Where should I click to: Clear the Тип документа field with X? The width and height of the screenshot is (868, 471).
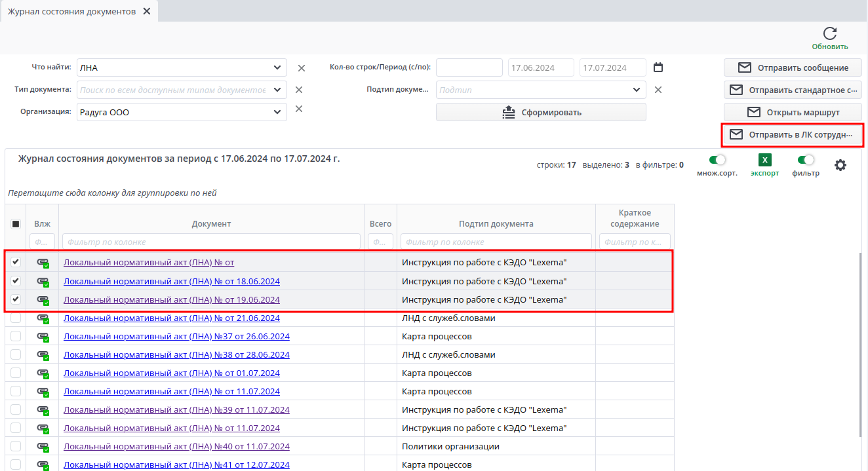(x=299, y=90)
